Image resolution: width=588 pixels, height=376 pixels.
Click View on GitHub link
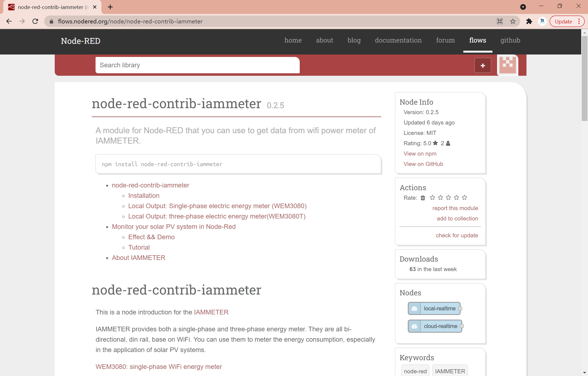coord(423,164)
